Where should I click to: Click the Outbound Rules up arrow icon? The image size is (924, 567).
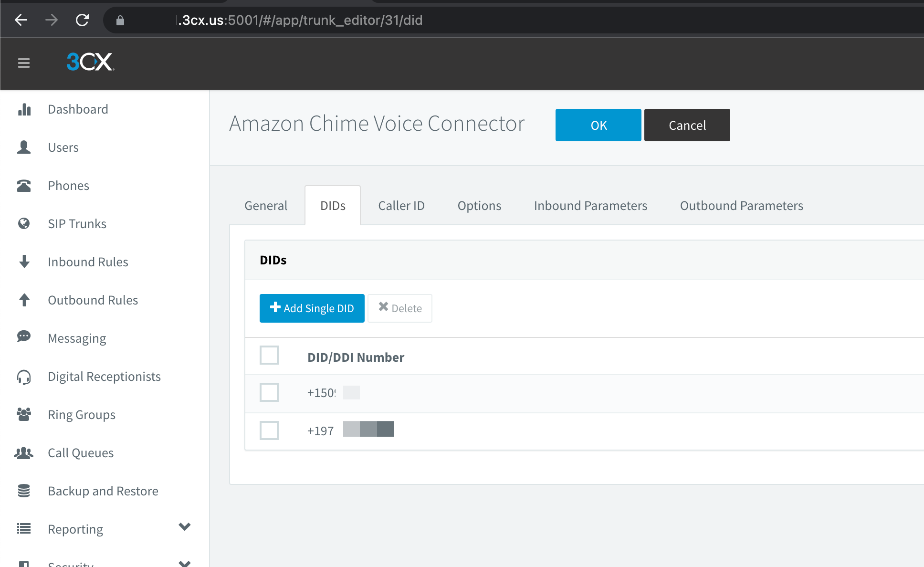[x=24, y=300]
